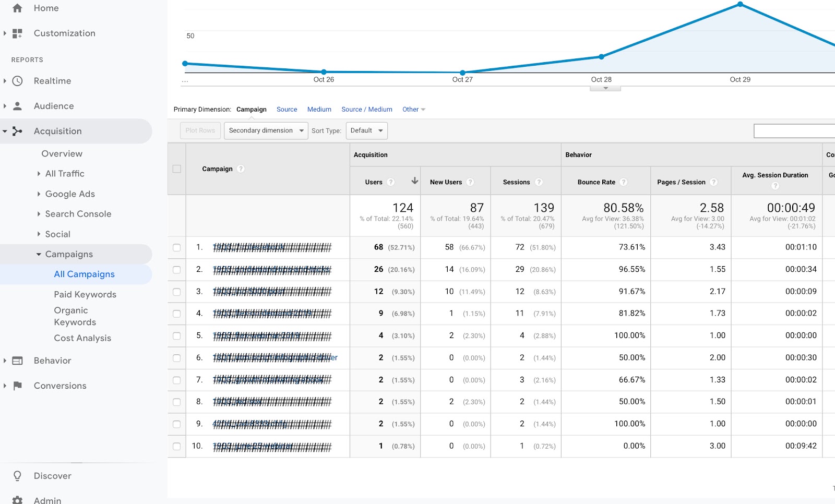The height and width of the screenshot is (504, 835).
Task: Check the checkbox for campaign row 5
Action: (177, 336)
